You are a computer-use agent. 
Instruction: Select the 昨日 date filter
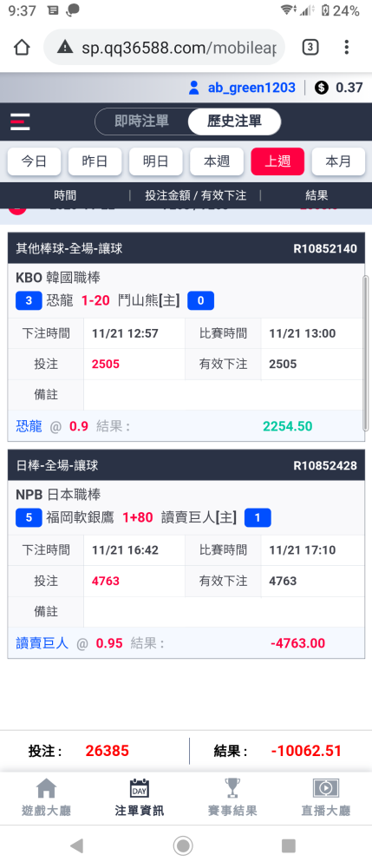[95, 161]
